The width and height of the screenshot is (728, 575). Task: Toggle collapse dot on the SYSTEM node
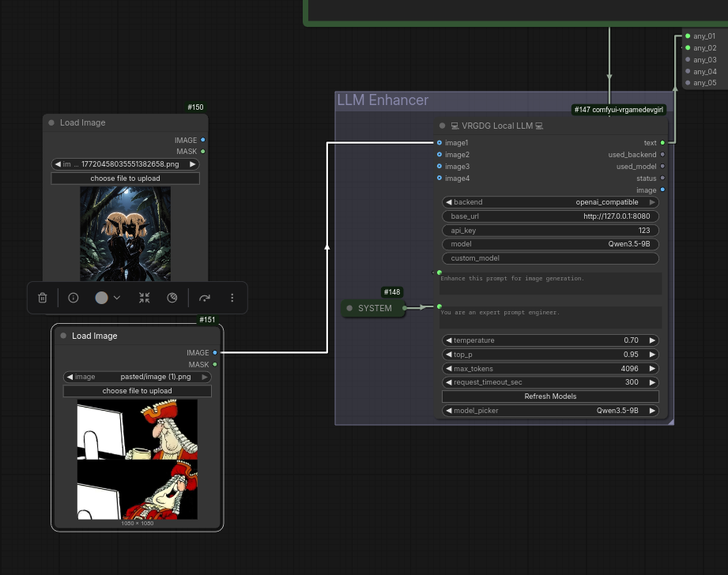click(349, 308)
